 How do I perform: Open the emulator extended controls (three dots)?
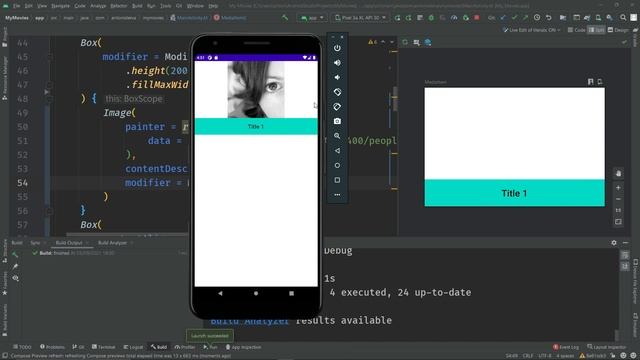pos(337,195)
